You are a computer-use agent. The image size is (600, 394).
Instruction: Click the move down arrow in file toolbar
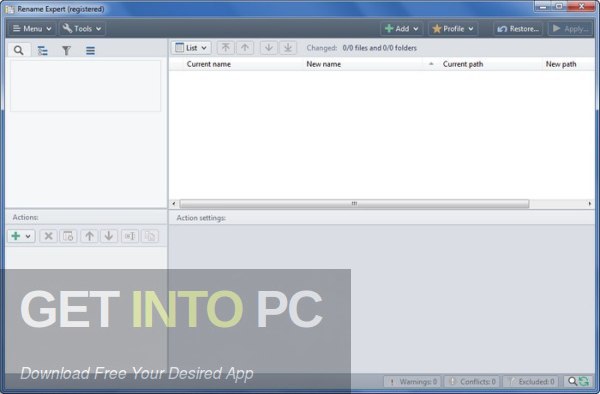tap(269, 48)
